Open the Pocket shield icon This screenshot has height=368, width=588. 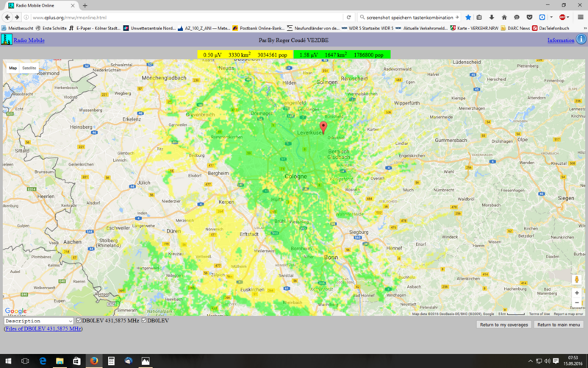coord(529,17)
